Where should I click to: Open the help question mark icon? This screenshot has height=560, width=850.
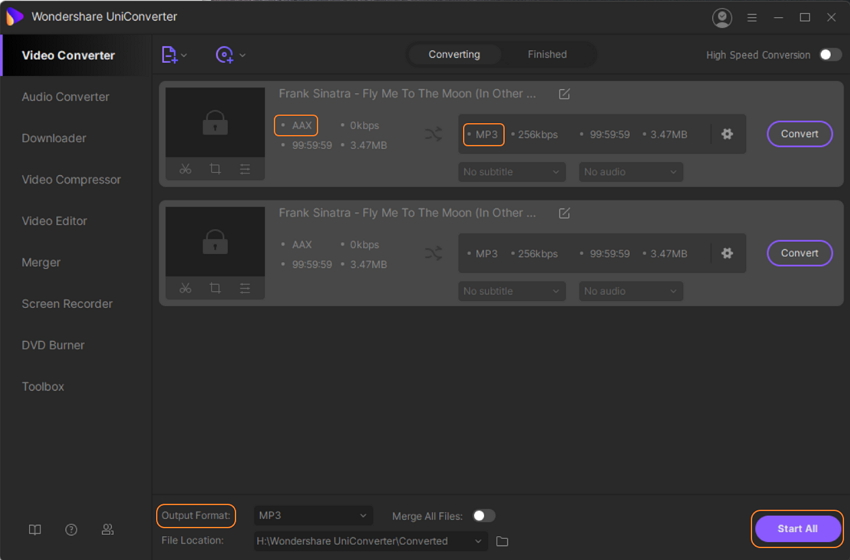tap(71, 530)
